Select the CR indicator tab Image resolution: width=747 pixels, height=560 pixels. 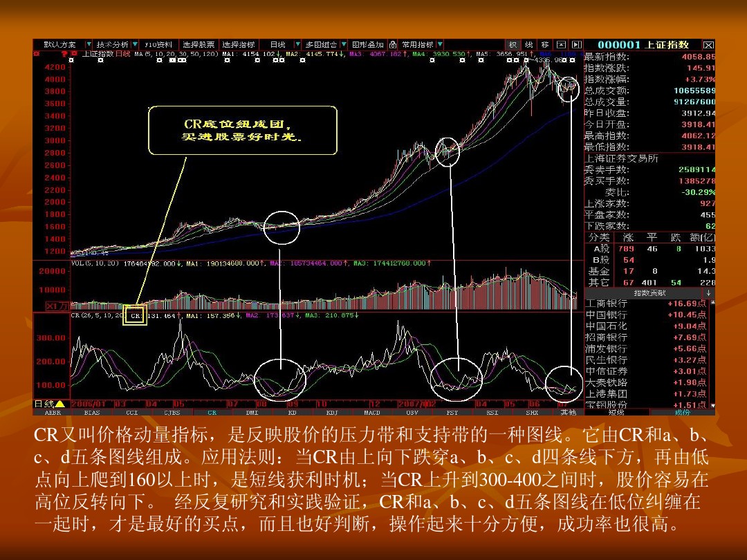212,412
